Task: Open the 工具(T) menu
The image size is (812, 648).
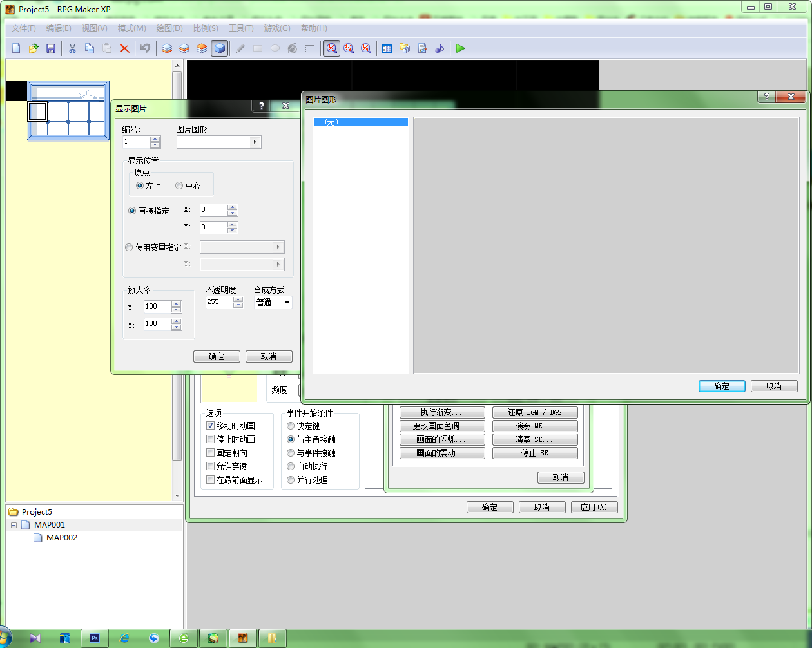Action: click(241, 28)
